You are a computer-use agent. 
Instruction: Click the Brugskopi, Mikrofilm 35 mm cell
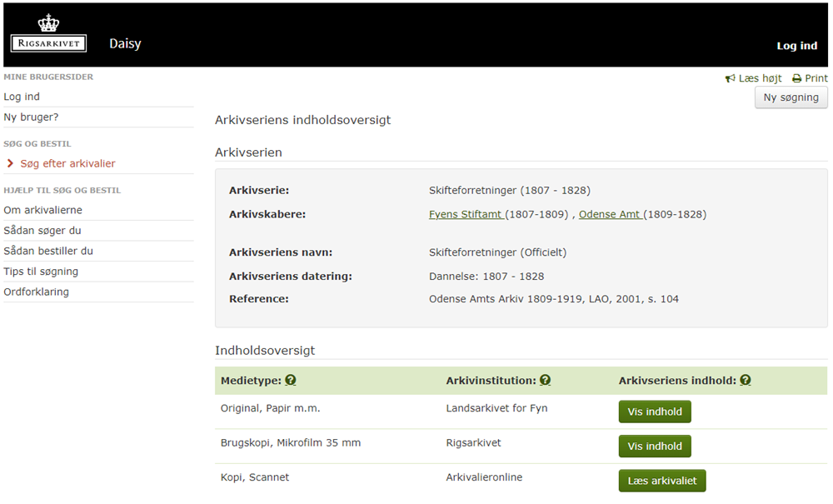[291, 443]
